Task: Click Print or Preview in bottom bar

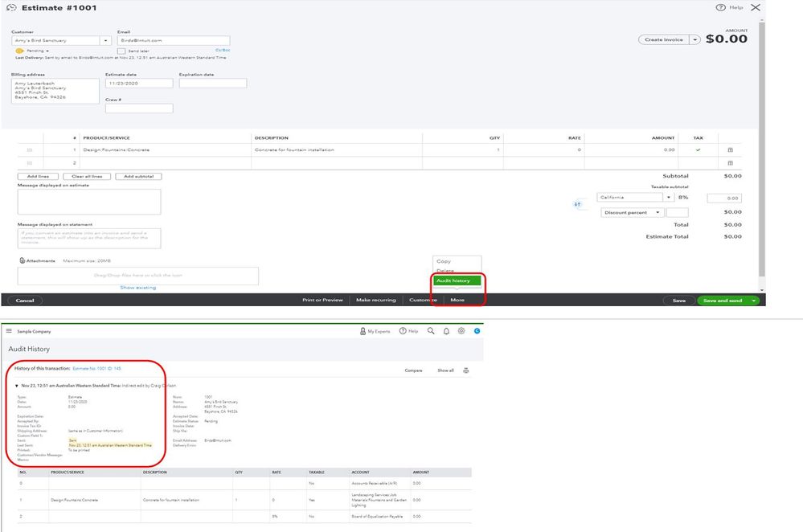Action: pos(322,300)
